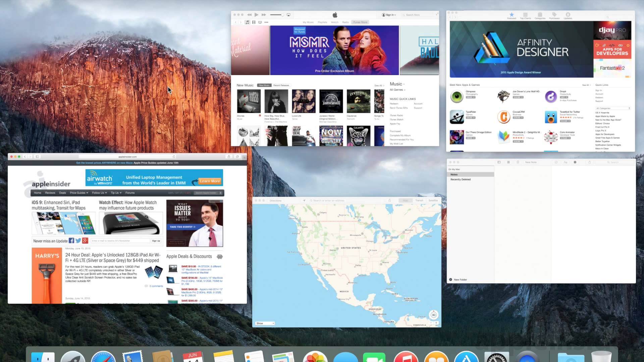644x362 pixels.
Task: Click the Learn More button on AirWatch ad
Action: coord(210,181)
